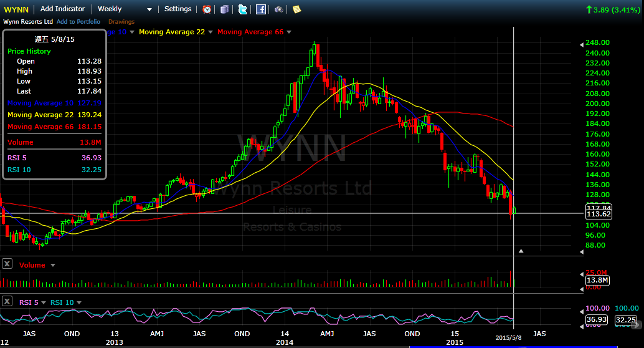Click the Wynn Resorts Ltd company name
This screenshot has width=644, height=348.
[x=28, y=21]
